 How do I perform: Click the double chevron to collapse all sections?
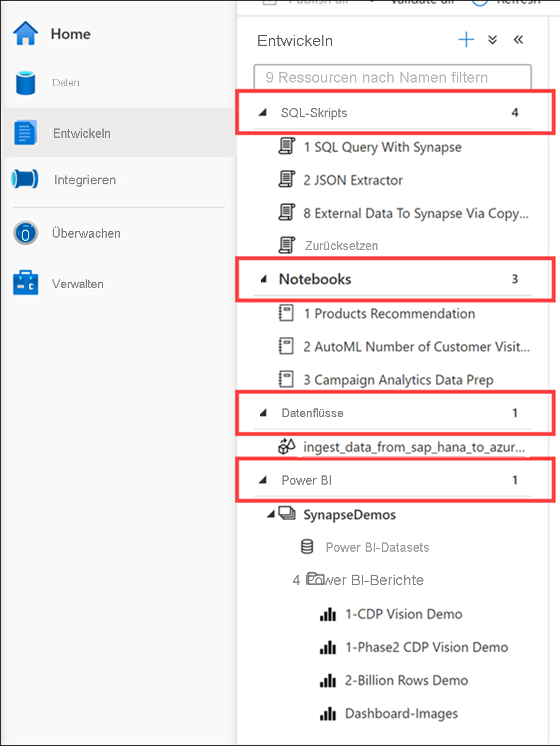tap(492, 39)
